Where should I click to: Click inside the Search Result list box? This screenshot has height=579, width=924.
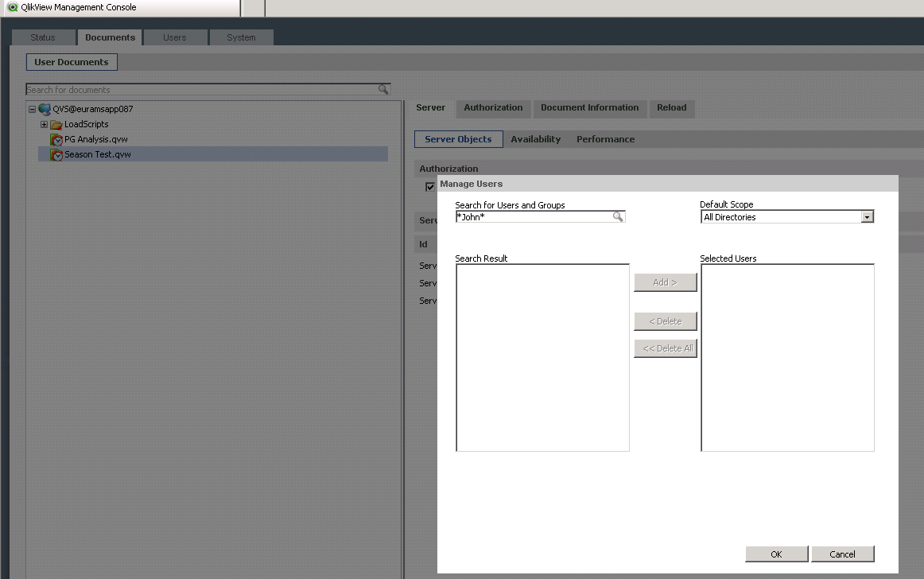543,358
